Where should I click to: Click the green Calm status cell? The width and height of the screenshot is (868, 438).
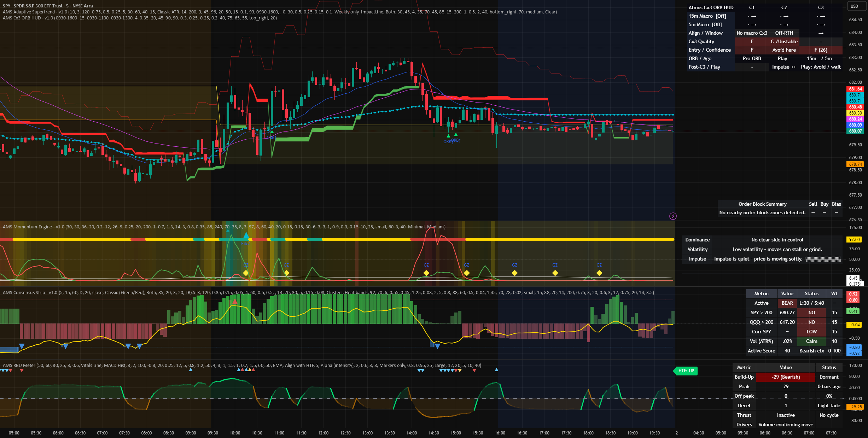[x=811, y=341]
